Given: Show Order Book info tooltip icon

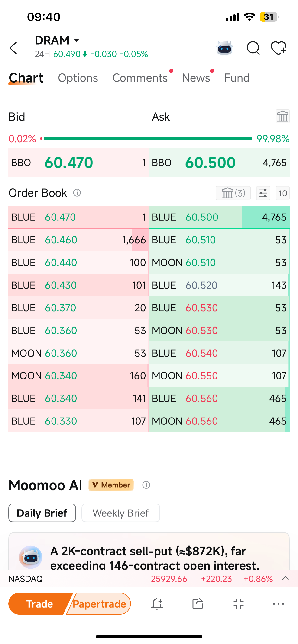Looking at the screenshot, I should click(77, 193).
